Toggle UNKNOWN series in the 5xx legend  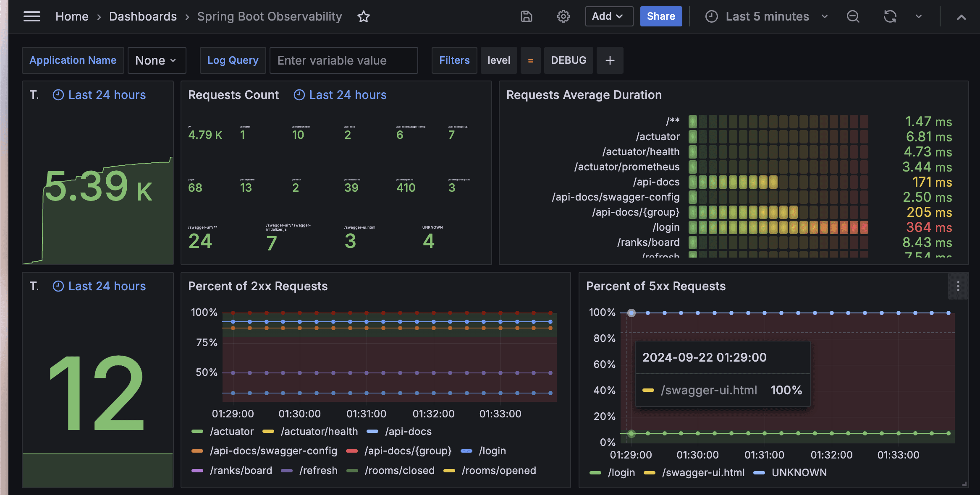[x=799, y=472]
